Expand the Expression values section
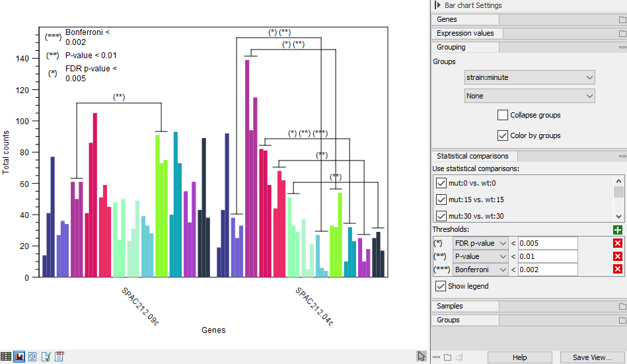627x364 pixels. pyautogui.click(x=466, y=33)
